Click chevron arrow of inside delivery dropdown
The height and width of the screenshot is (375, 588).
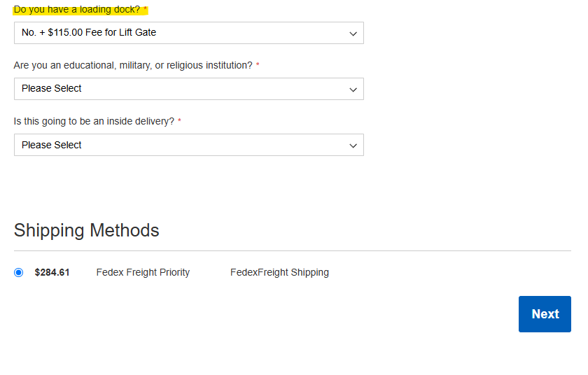coord(353,146)
